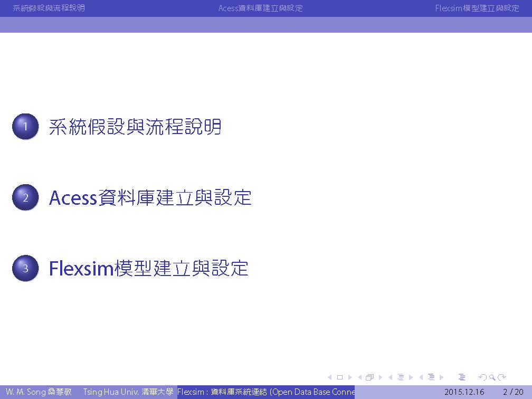Click next slide arrow right of box icon
Image resolution: width=532 pixels, height=399 pixels.
click(349, 377)
